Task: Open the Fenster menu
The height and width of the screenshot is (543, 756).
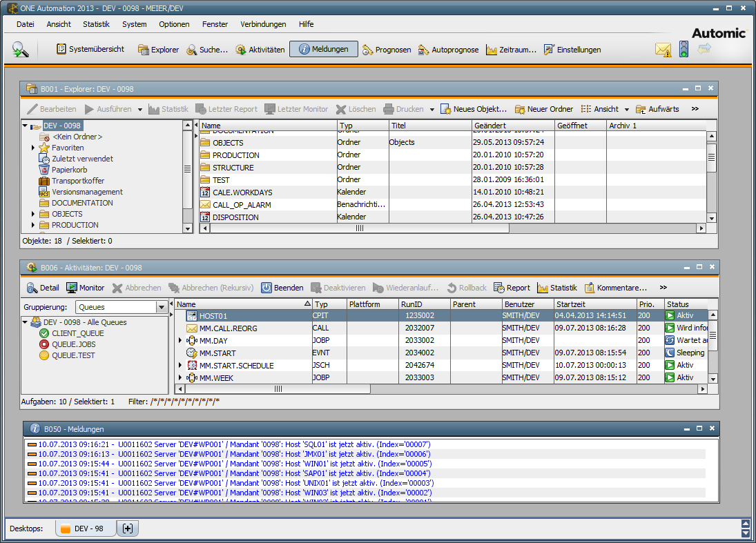Action: click(215, 24)
